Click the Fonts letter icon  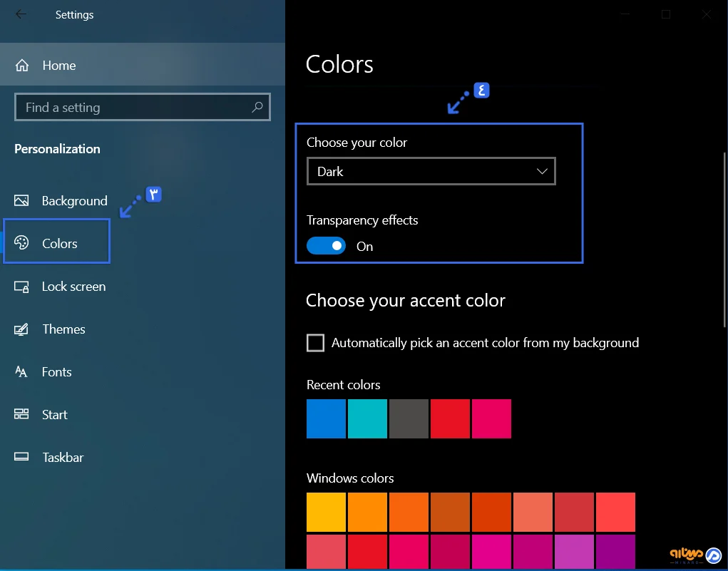click(x=21, y=372)
